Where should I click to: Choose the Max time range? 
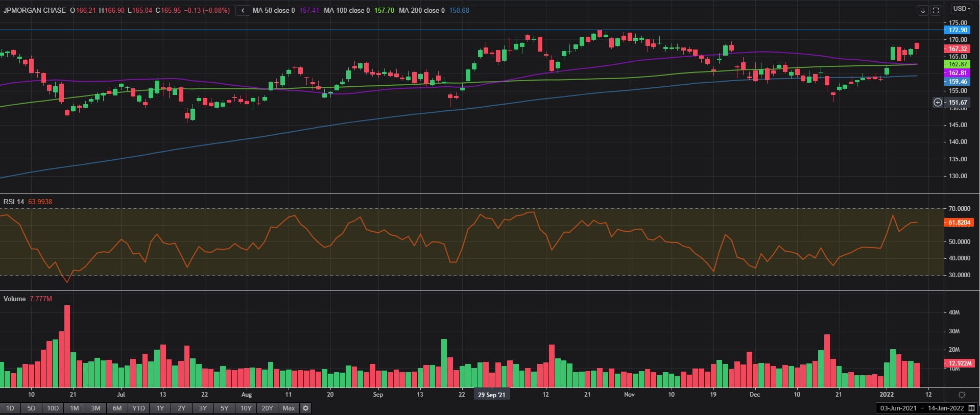tap(289, 408)
